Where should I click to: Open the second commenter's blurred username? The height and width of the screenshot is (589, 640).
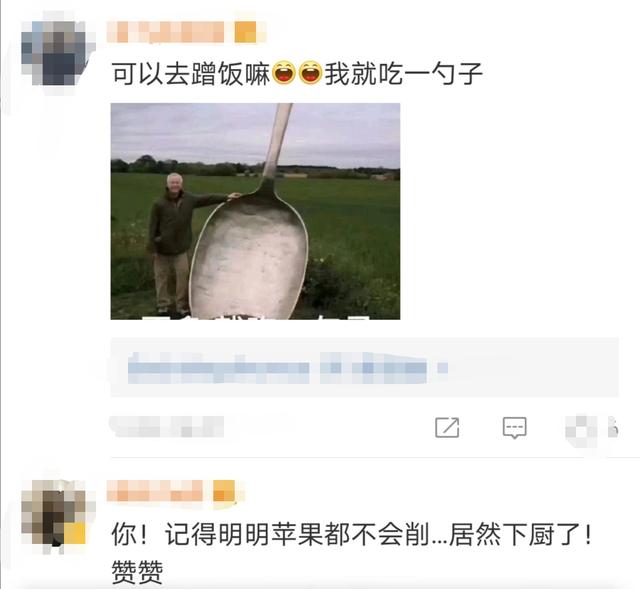pyautogui.click(x=155, y=491)
